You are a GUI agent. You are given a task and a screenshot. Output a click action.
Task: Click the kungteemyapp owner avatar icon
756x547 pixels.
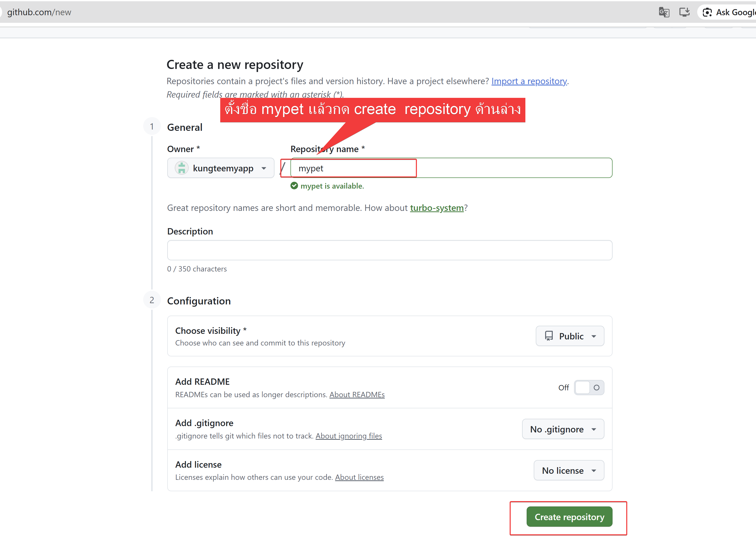182,168
